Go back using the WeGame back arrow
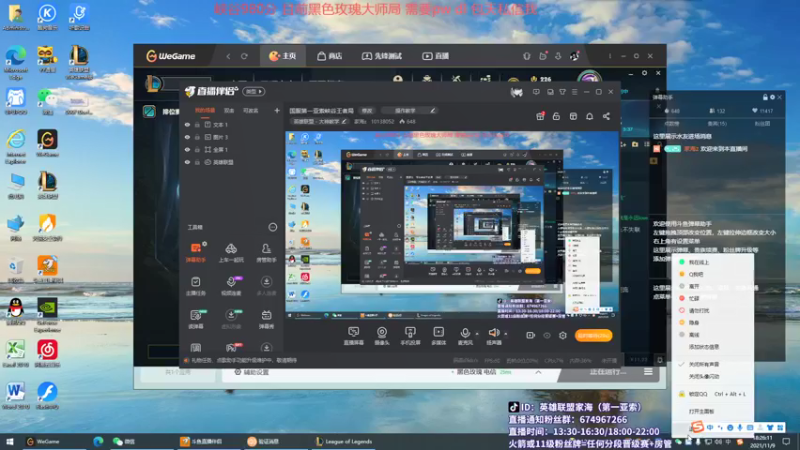 click(228, 56)
